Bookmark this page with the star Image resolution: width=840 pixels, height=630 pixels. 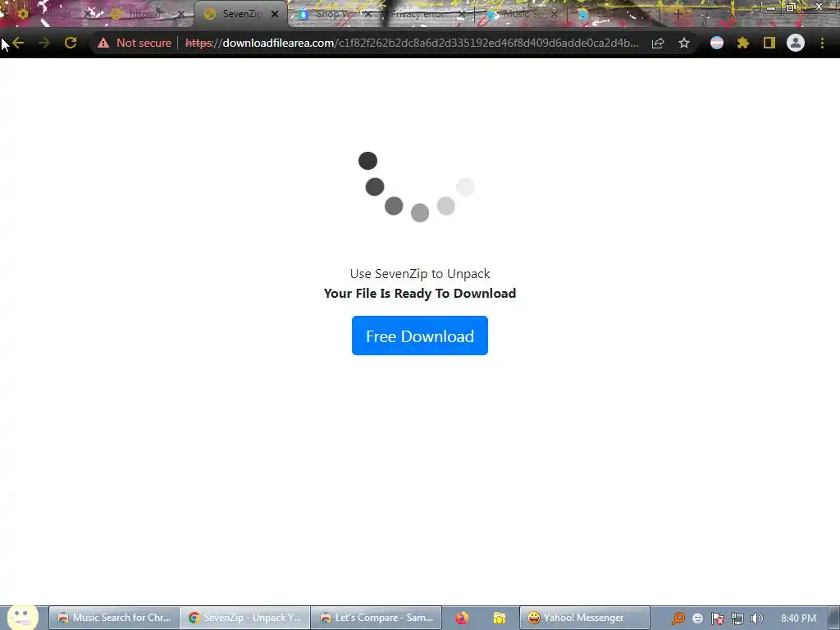[683, 43]
